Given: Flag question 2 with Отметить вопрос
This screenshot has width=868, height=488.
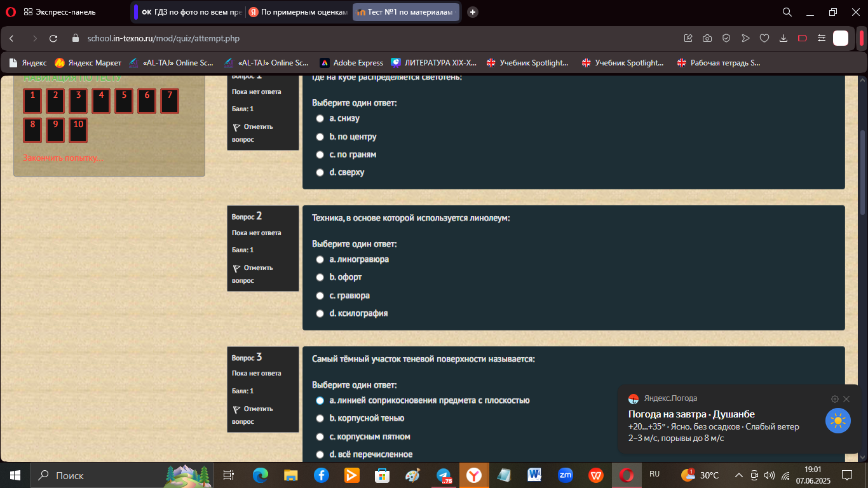Looking at the screenshot, I should (x=253, y=274).
